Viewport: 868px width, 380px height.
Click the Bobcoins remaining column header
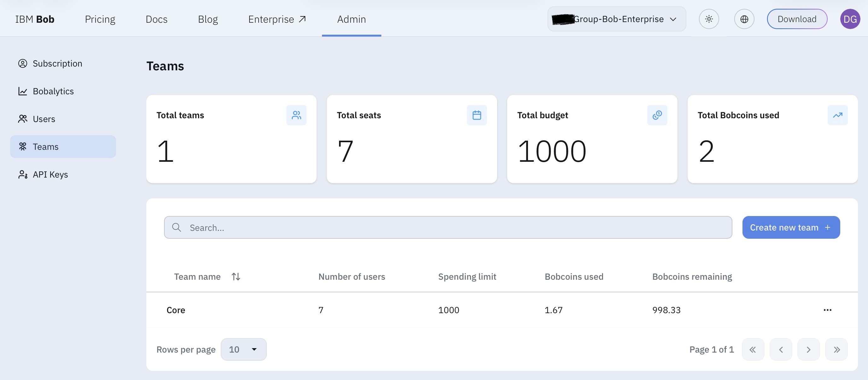click(x=692, y=277)
